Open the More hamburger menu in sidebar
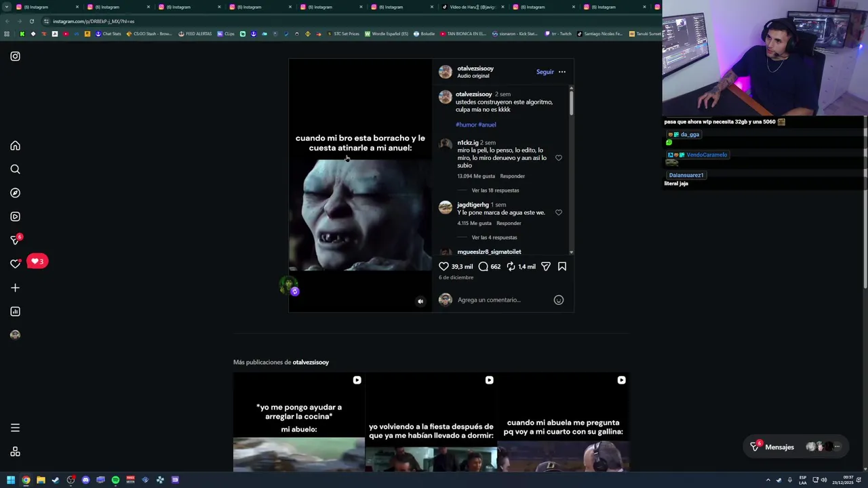This screenshot has height=488, width=868. (x=15, y=428)
